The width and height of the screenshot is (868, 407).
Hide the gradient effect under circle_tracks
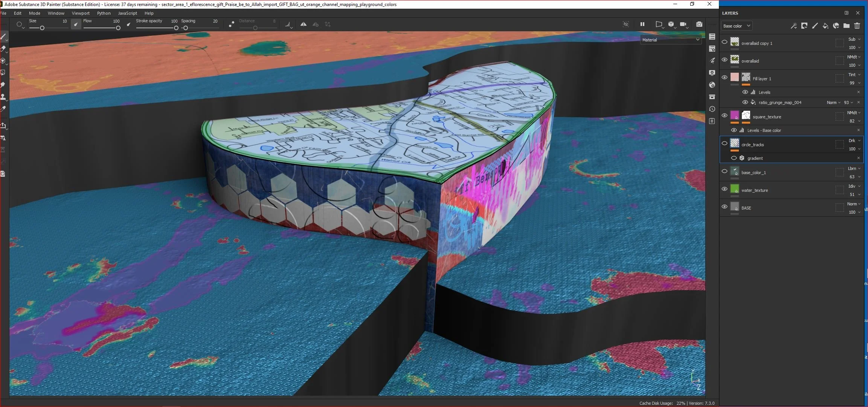734,158
